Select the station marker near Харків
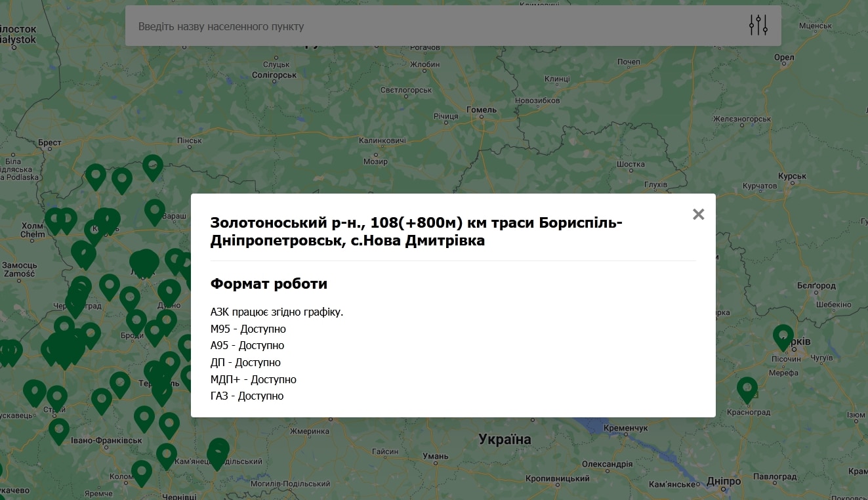Image resolution: width=868 pixels, height=500 pixels. (x=783, y=337)
